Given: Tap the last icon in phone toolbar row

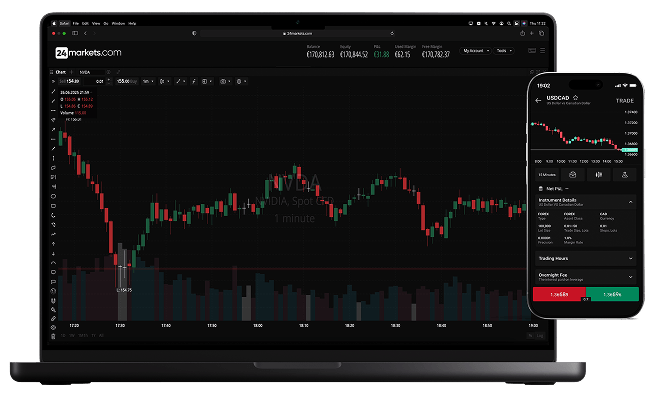Looking at the screenshot, I should [x=625, y=174].
